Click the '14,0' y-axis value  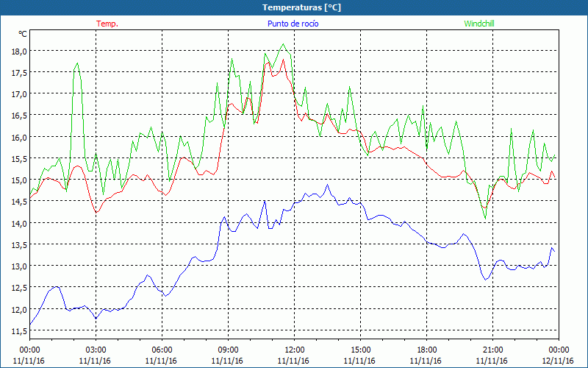point(19,224)
